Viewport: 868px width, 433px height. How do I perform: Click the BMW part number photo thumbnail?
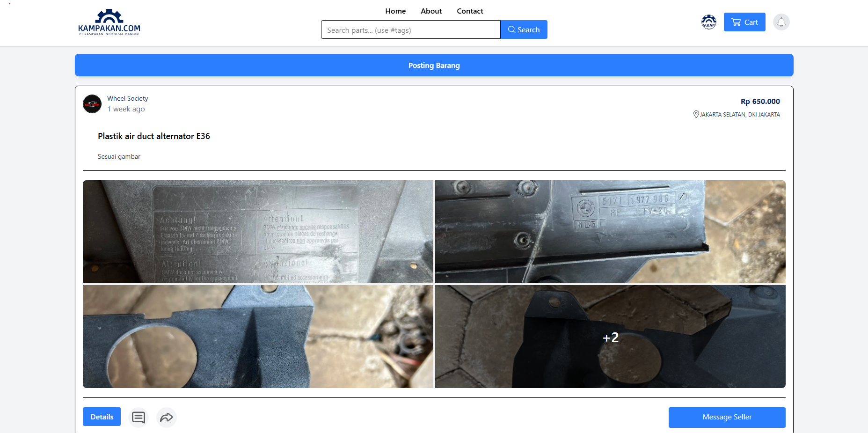point(610,232)
